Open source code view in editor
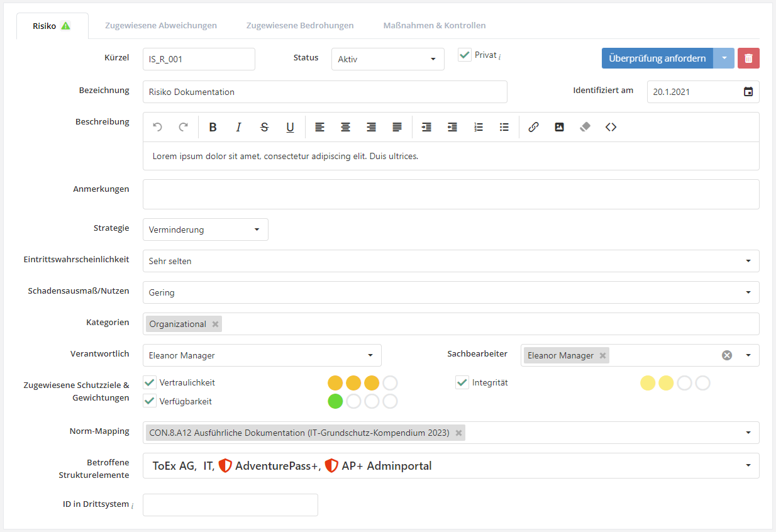776x532 pixels. click(611, 127)
